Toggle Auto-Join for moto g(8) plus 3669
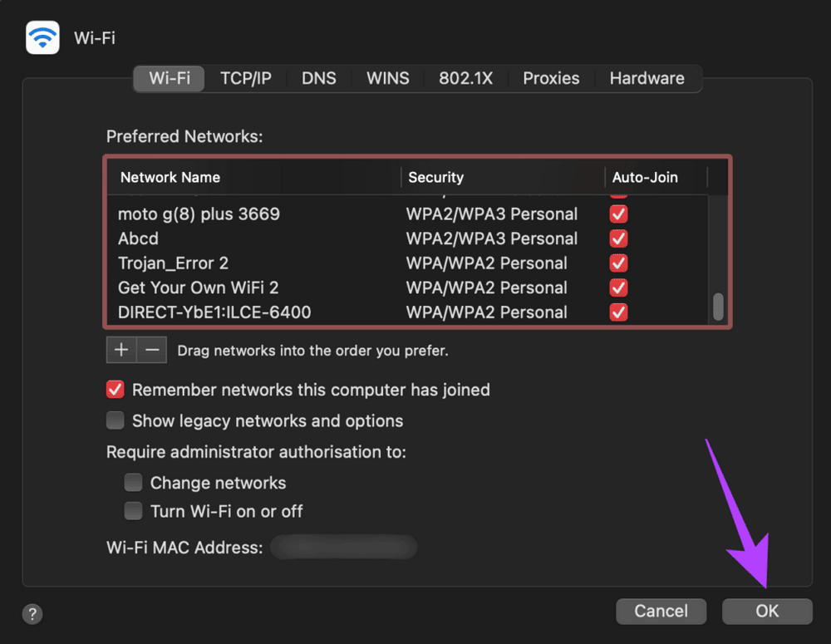 (618, 214)
